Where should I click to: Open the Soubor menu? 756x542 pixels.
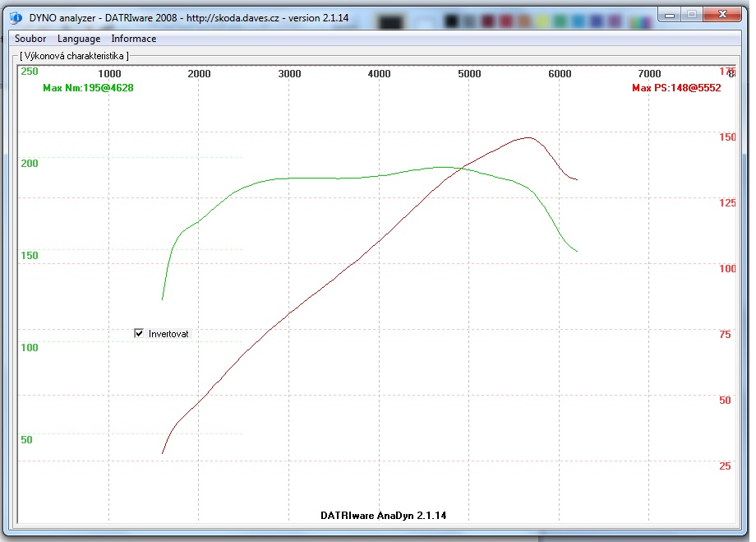pos(30,39)
